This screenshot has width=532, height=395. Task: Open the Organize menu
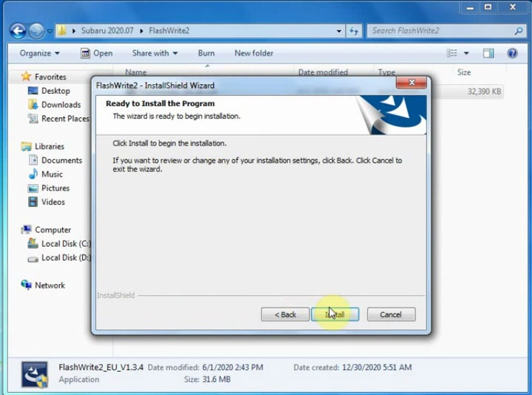39,53
